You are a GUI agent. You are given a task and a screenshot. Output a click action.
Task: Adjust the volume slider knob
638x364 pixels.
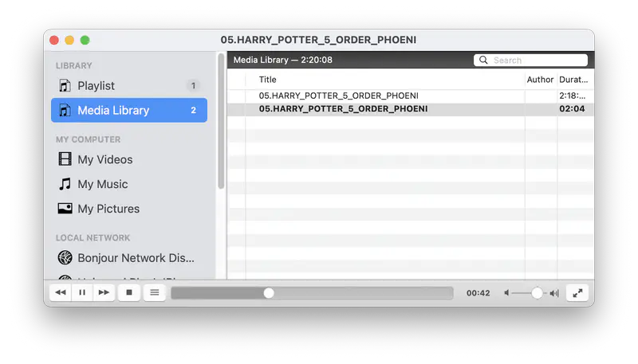[x=537, y=293]
